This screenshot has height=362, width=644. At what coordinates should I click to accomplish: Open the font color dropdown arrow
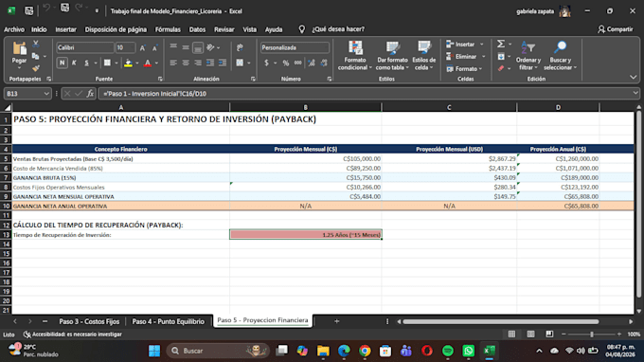[x=156, y=63]
